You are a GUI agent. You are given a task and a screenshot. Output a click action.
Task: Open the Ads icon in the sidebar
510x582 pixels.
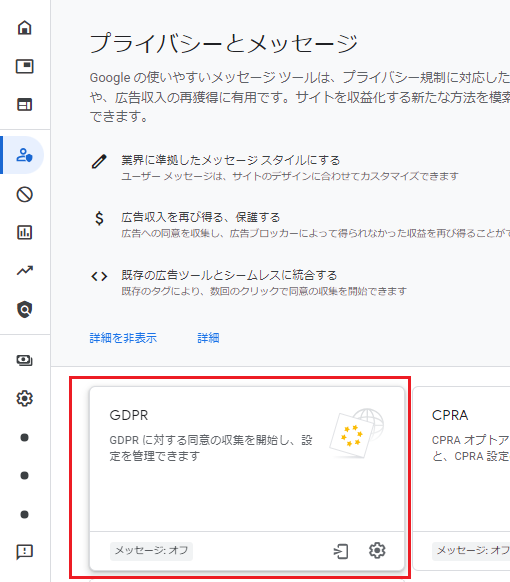(x=24, y=66)
